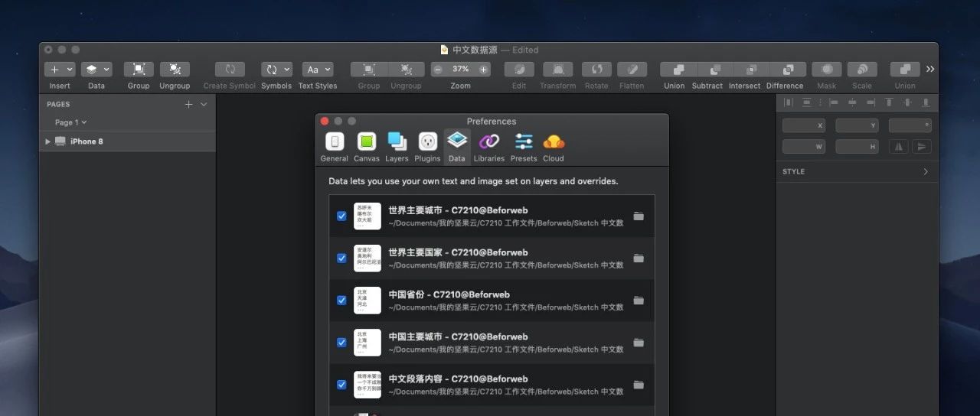The width and height of the screenshot is (980, 416).
Task: Flip layer vertically in inspector
Action: (x=921, y=147)
